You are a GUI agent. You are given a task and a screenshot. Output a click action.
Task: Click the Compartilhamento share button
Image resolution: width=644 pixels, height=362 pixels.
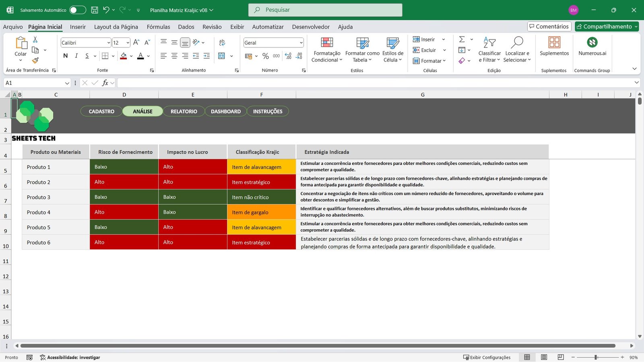[x=607, y=27]
